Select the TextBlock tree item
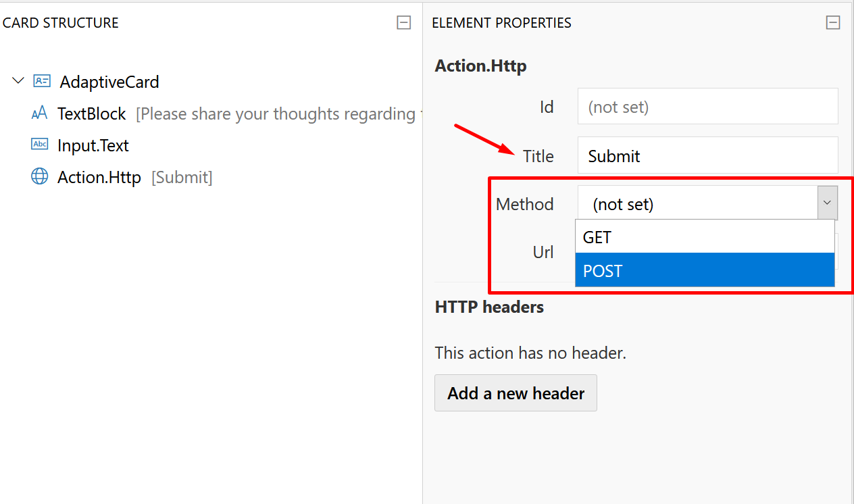This screenshot has width=854, height=504. (92, 114)
